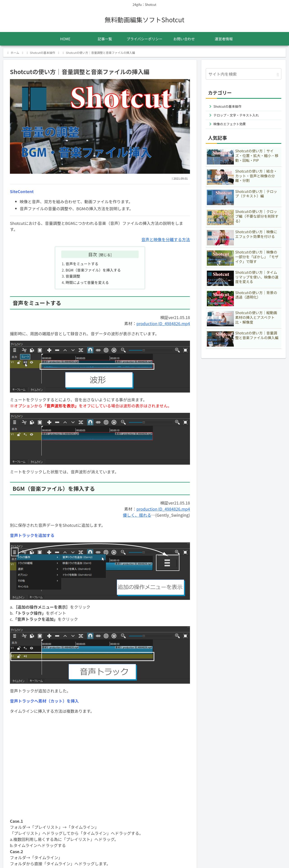Expand 選択 submenu in menu screenshot
Screen dimensions: 289x868
coord(38,569)
